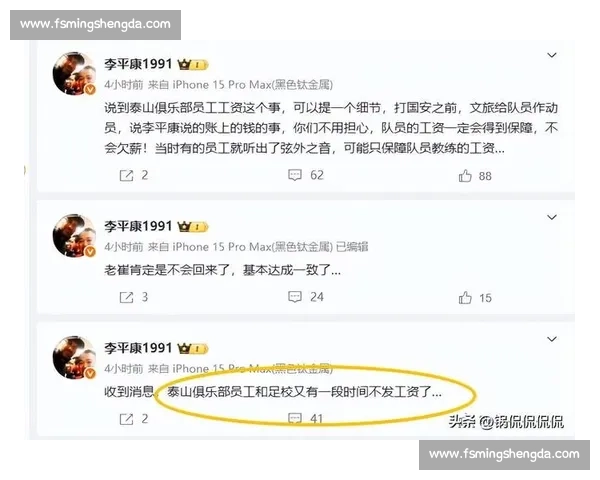This screenshot has width=600, height=480.
Task: Open the 24 comments on second post
Action: (295, 297)
